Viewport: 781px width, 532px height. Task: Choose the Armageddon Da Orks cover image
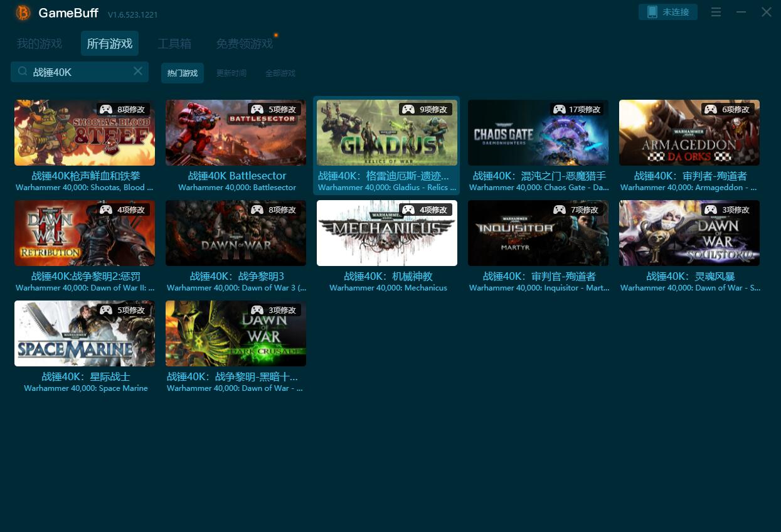(x=689, y=132)
